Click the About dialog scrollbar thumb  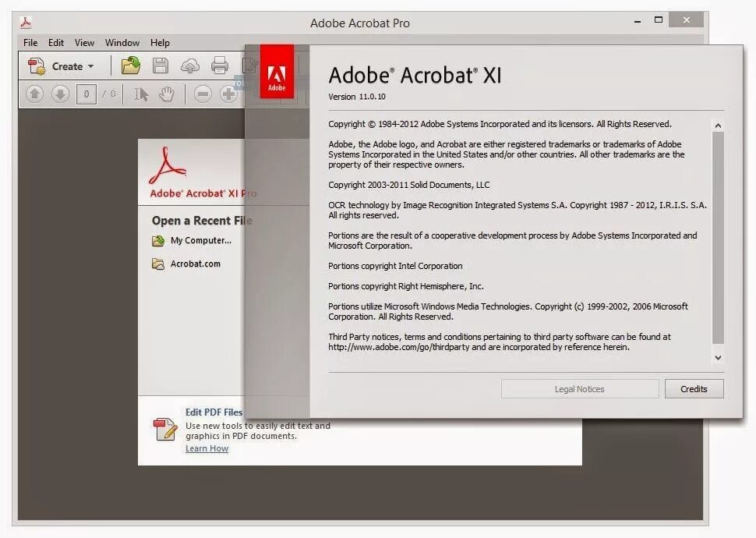tap(718, 238)
